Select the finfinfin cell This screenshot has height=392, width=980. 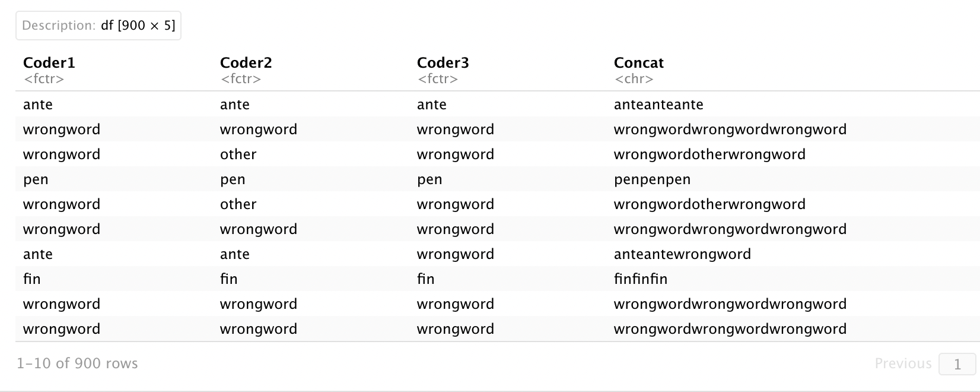[641, 279]
